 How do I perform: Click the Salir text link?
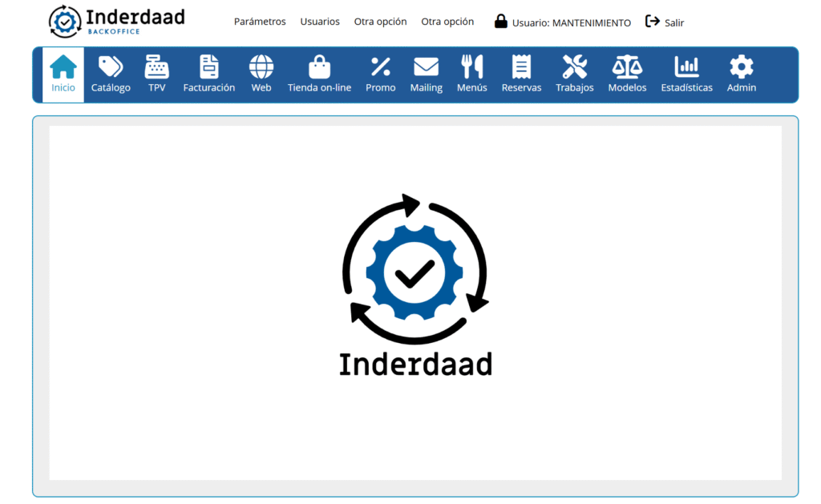(x=674, y=22)
